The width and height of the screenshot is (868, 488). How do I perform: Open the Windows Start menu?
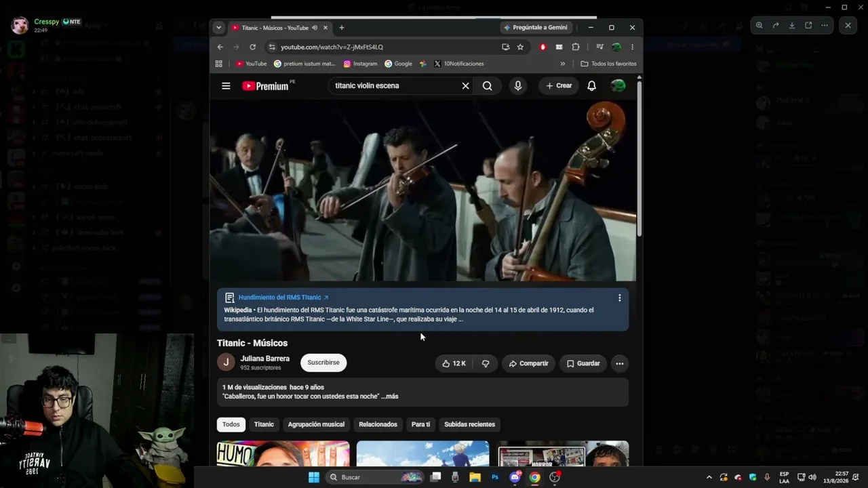pyautogui.click(x=314, y=477)
